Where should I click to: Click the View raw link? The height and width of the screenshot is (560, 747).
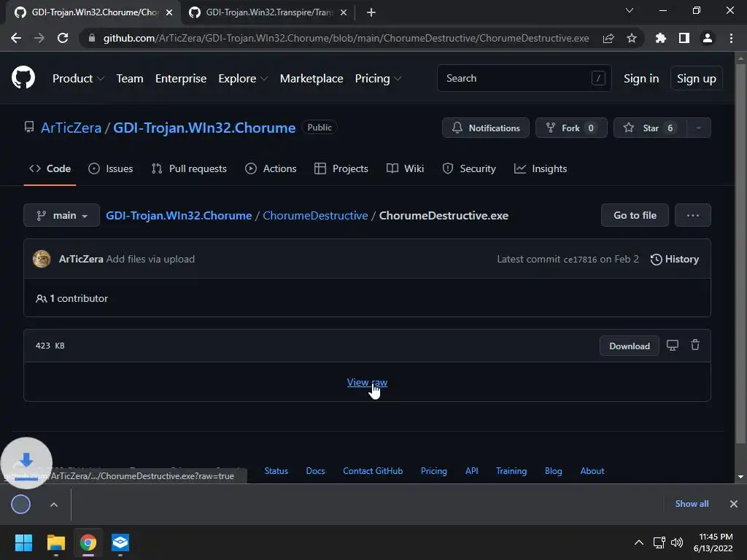tap(367, 382)
